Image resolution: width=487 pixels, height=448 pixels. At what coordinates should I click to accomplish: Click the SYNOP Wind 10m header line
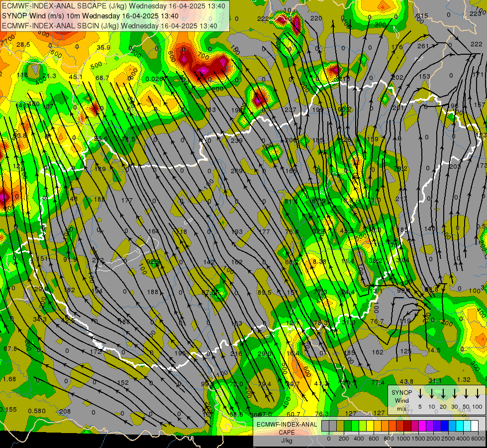click(x=90, y=16)
